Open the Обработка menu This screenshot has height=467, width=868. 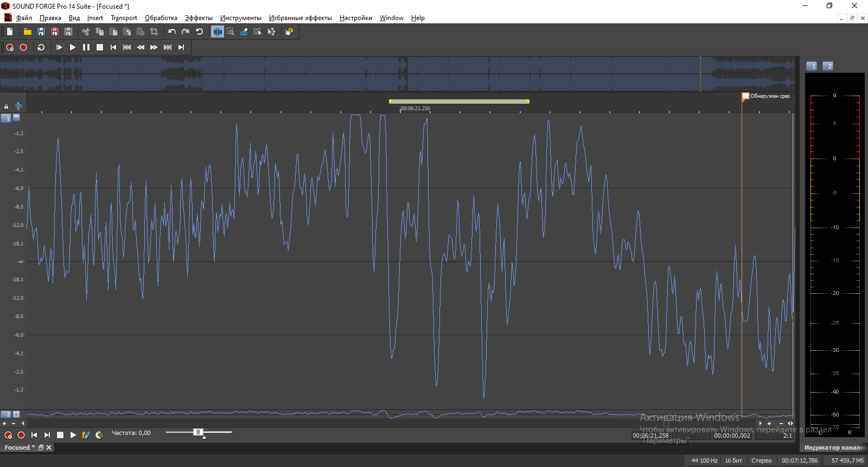click(161, 18)
